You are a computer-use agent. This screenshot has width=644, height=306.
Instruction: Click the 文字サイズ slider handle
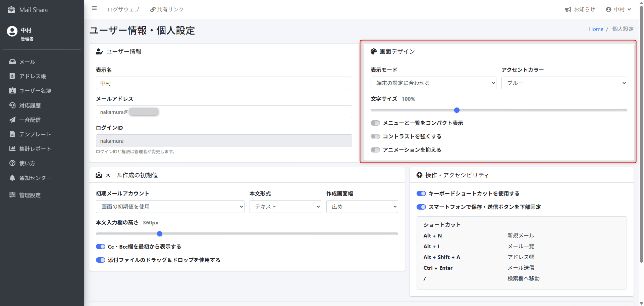[457, 110]
